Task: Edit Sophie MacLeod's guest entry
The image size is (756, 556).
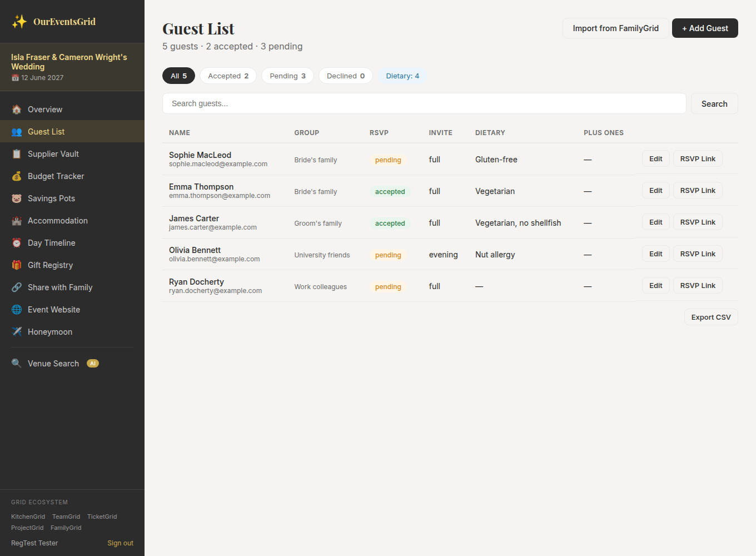Action: click(656, 159)
